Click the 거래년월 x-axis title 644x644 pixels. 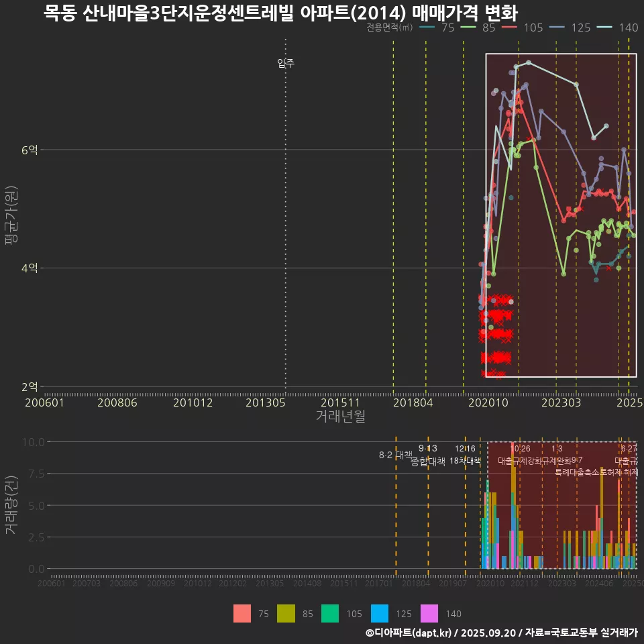click(340, 417)
